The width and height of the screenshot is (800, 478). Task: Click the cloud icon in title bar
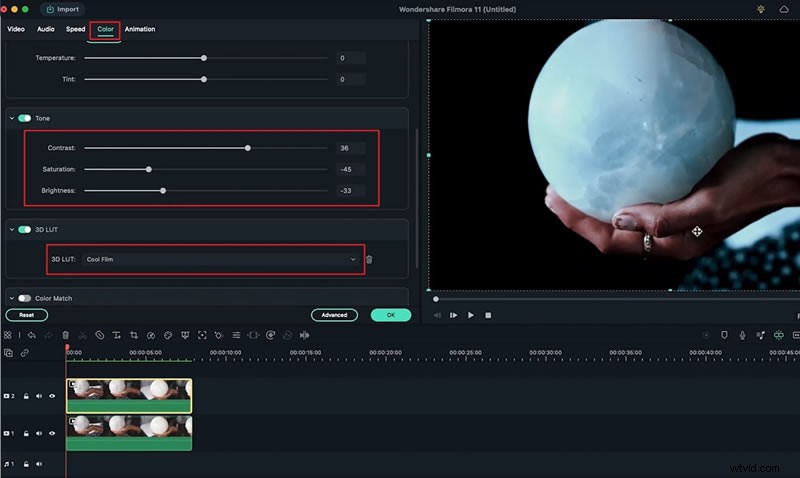pyautogui.click(x=784, y=9)
